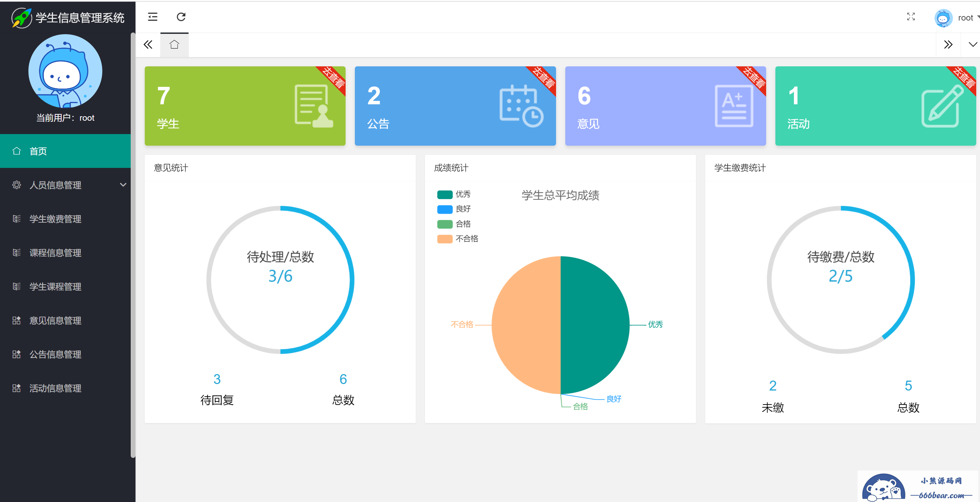Click 去查看 ribbon on 公告 card

pyautogui.click(x=543, y=78)
